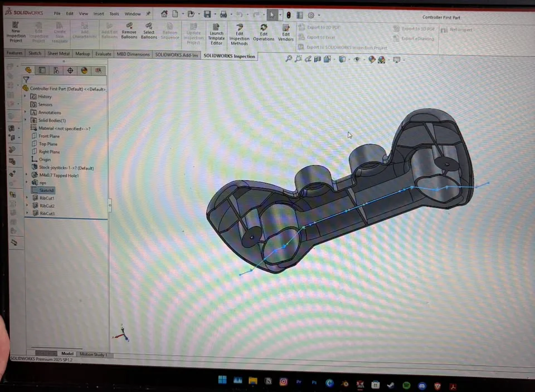Select Sketch8 in feature tree
The width and height of the screenshot is (535, 392).
pyautogui.click(x=43, y=190)
